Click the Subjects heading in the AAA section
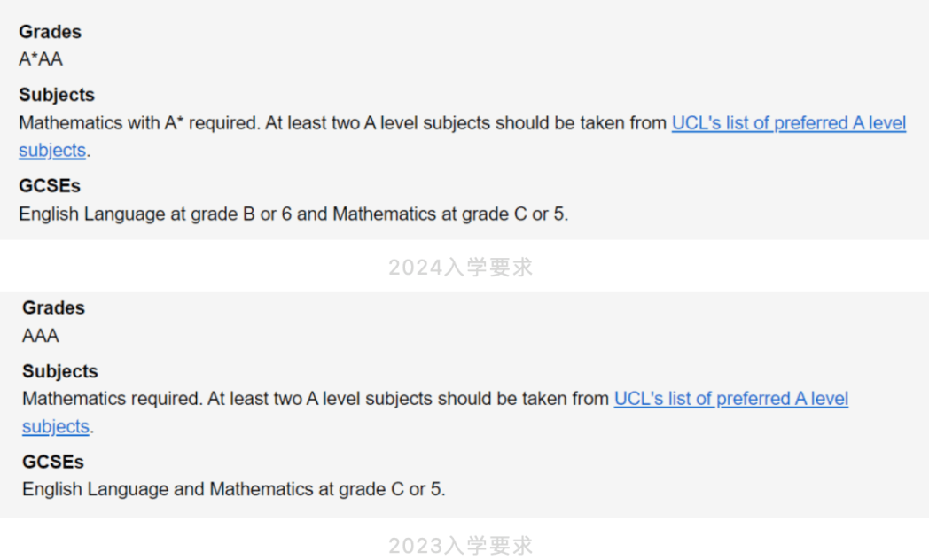 tap(60, 371)
